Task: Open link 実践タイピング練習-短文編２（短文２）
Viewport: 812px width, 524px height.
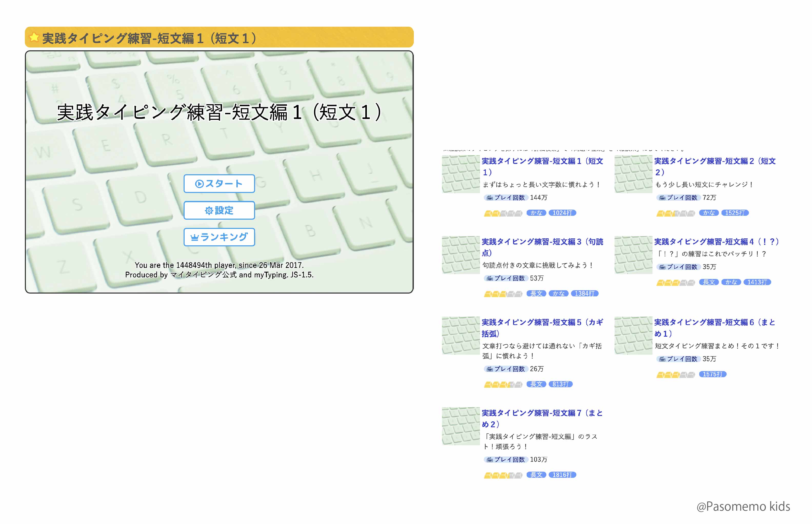Action: click(x=715, y=166)
